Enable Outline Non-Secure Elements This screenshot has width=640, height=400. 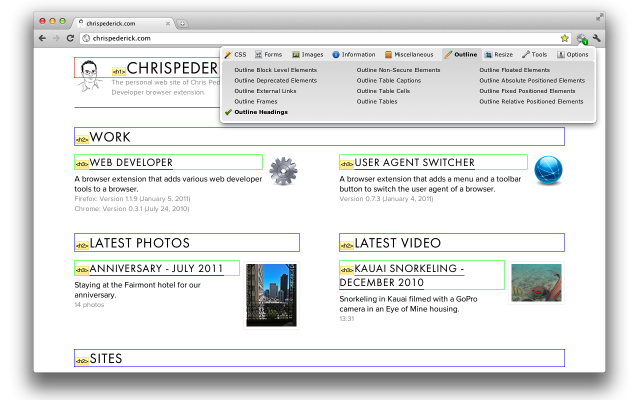(398, 70)
